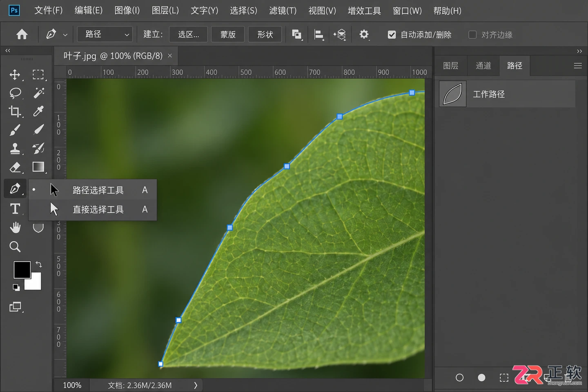
Task: Click the Home icon in options bar
Action: [22, 34]
